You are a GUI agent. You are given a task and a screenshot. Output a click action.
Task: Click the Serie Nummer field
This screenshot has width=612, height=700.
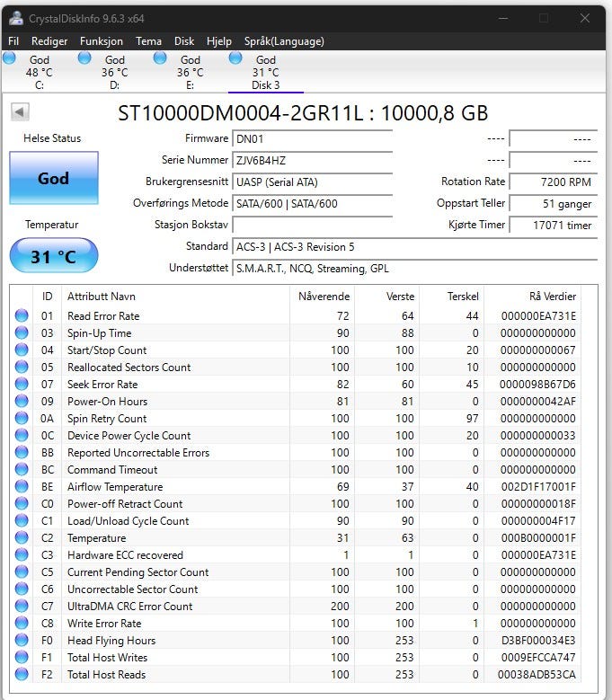[x=312, y=160]
